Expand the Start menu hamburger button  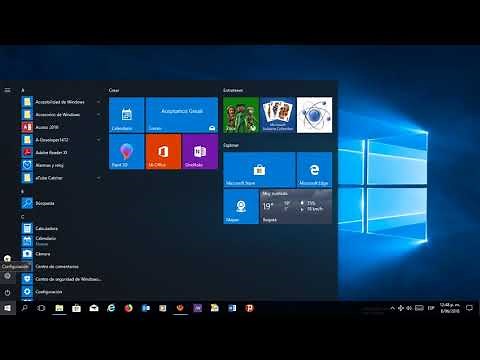point(7,90)
